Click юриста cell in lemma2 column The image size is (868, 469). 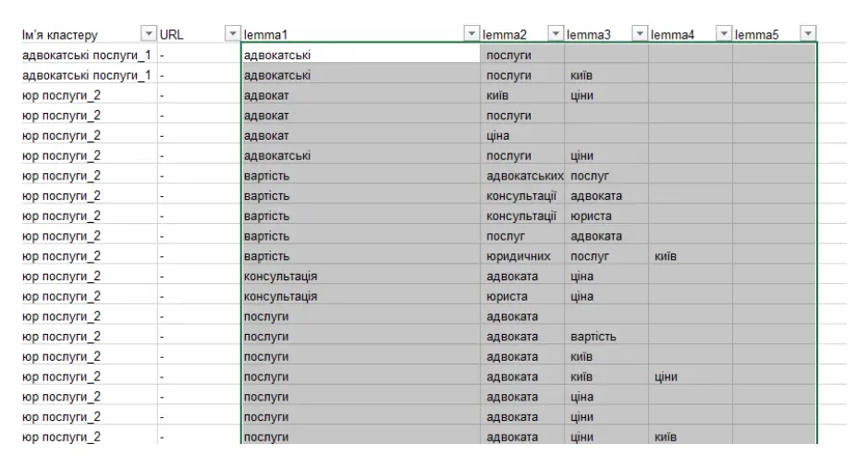(x=522, y=296)
